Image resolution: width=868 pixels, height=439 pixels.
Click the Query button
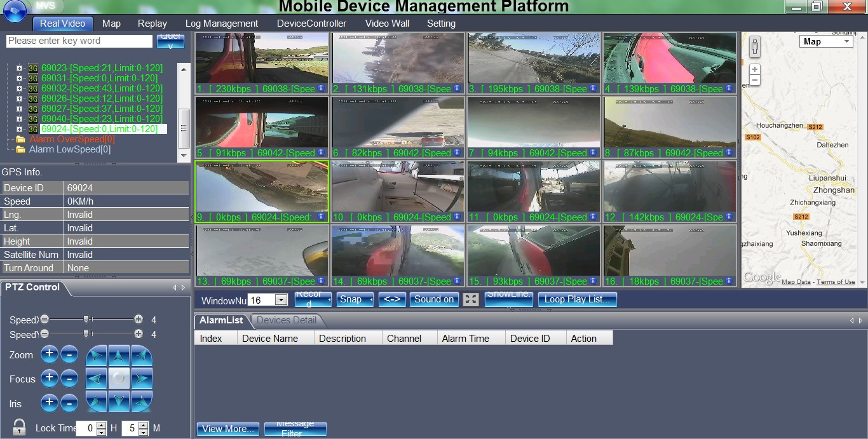pyautogui.click(x=170, y=41)
